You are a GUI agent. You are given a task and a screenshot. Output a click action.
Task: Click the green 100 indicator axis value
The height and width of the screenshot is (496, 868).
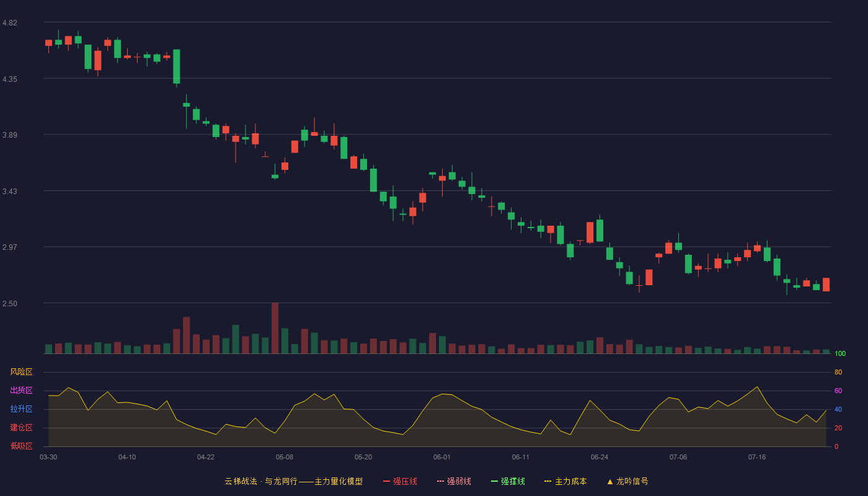(840, 354)
